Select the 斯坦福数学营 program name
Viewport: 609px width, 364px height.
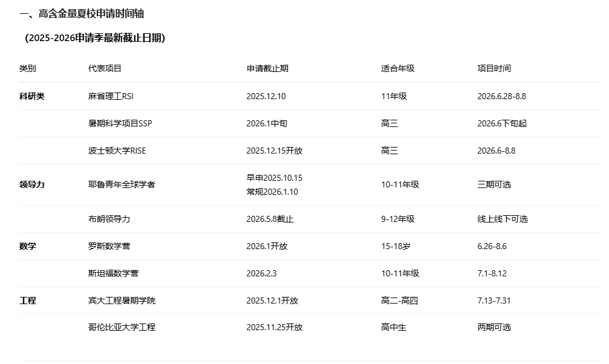[113, 273]
